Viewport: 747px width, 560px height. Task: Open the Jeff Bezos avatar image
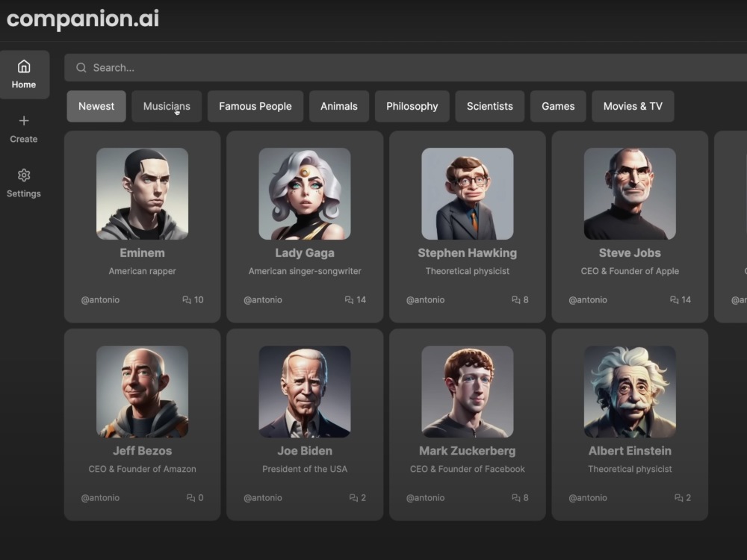pyautogui.click(x=143, y=391)
